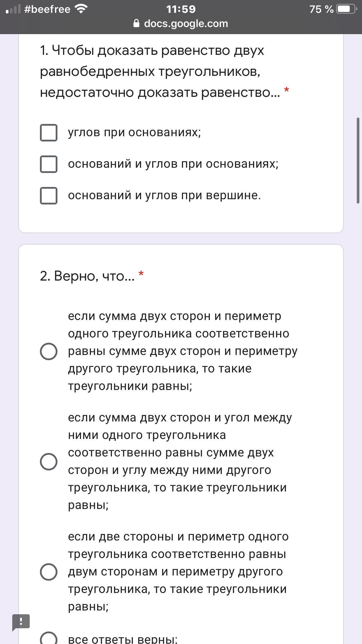Select 'две стороны и периметр' radio
The width and height of the screenshot is (362, 644).
(49, 572)
